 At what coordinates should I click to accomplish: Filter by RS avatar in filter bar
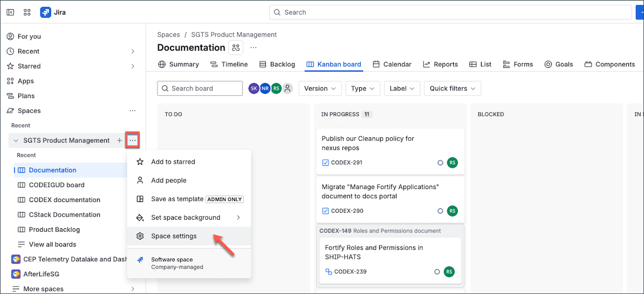point(276,88)
